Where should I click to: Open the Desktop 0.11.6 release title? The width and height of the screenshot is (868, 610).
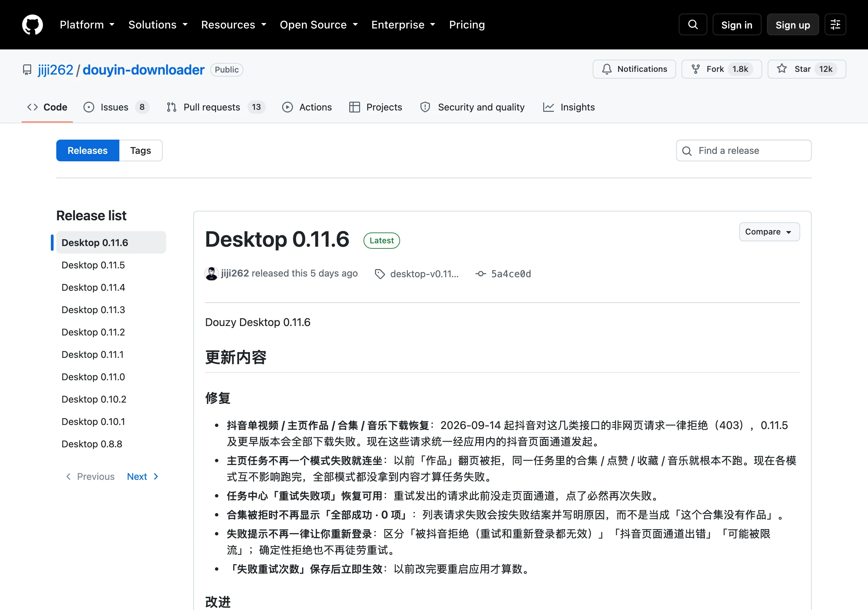[277, 239]
